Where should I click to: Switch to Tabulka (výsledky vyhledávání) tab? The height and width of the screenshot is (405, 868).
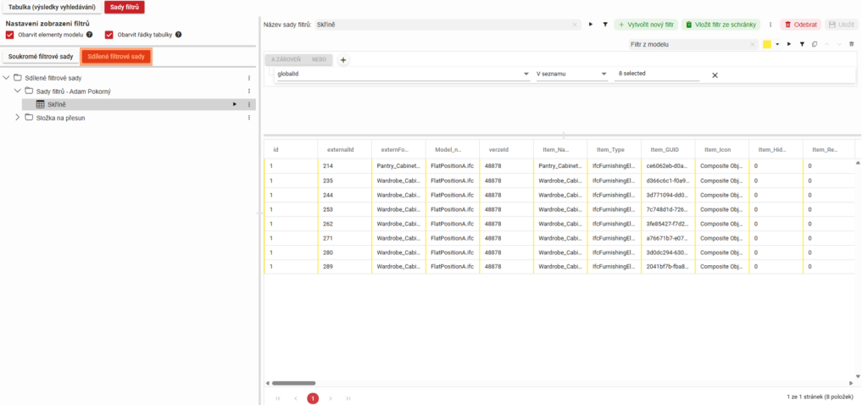tap(51, 7)
